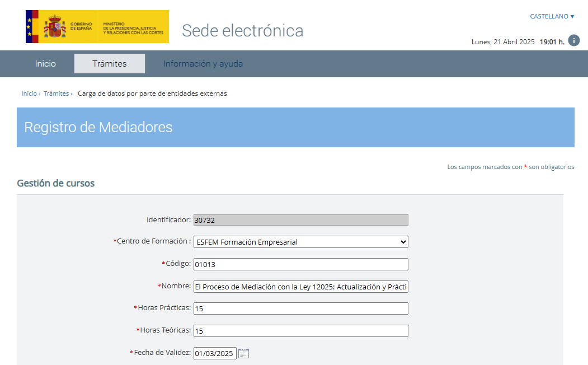Open the calendar picker for Fecha de Validez
The image size is (588, 365).
[x=243, y=353]
